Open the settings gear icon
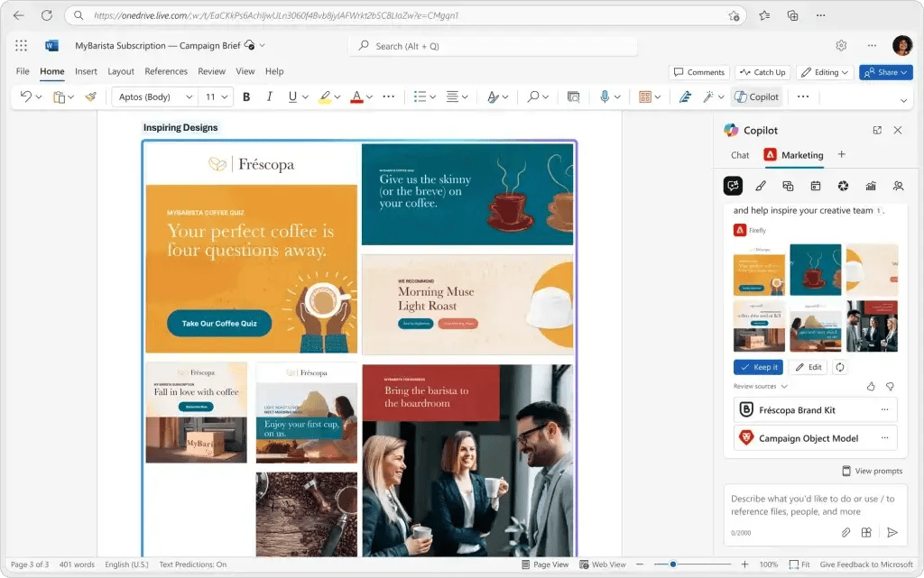This screenshot has height=578, width=924. click(841, 45)
